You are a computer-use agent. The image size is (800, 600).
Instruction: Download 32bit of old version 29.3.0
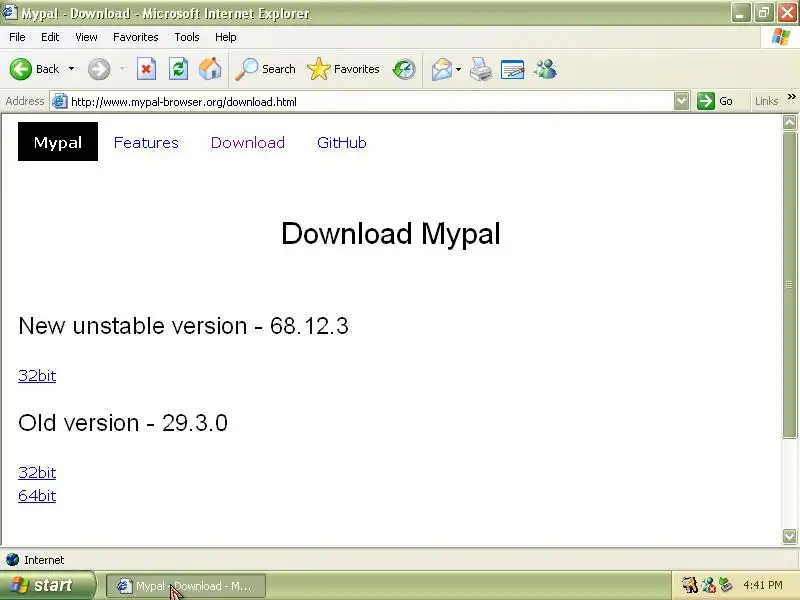pos(37,472)
